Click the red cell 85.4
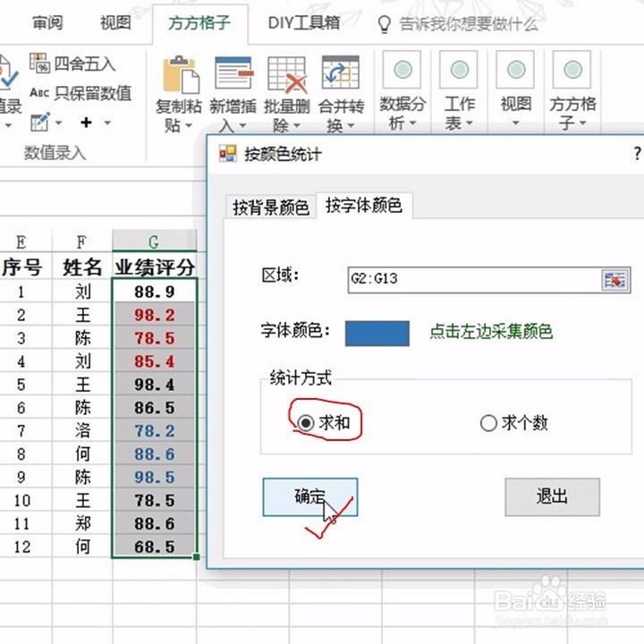This screenshot has width=644, height=644. pos(155,361)
